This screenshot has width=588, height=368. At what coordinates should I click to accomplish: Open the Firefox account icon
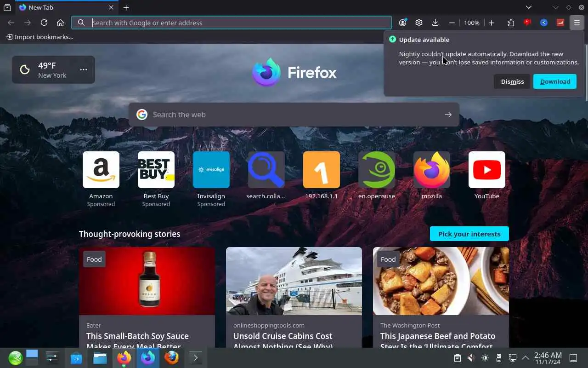(x=403, y=23)
